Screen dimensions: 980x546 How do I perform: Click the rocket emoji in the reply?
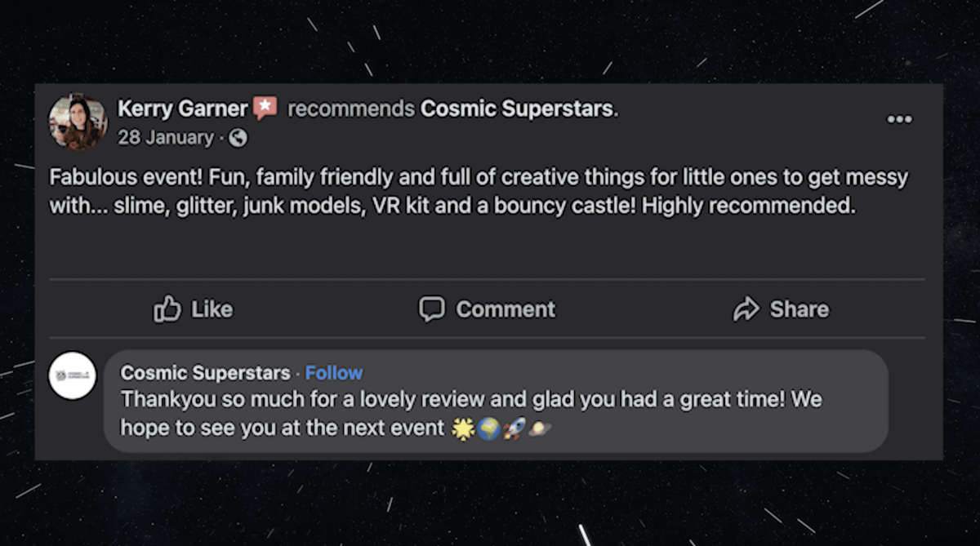(x=514, y=428)
